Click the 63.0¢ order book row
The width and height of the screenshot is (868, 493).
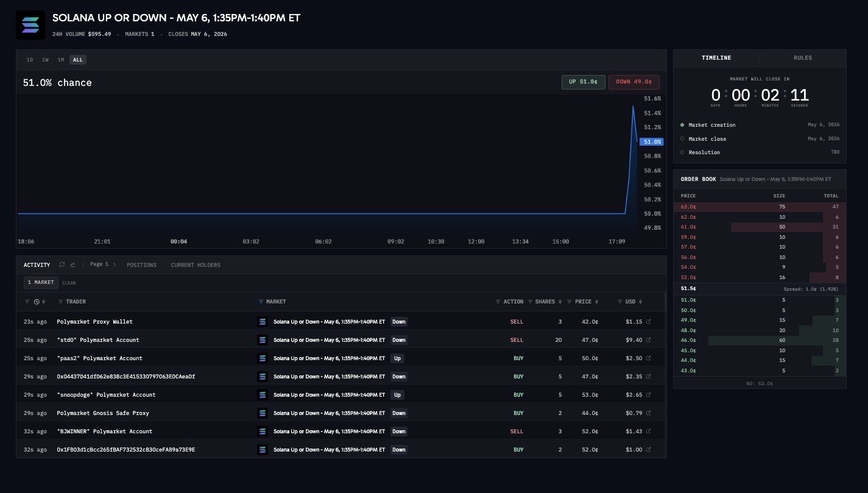coord(760,207)
